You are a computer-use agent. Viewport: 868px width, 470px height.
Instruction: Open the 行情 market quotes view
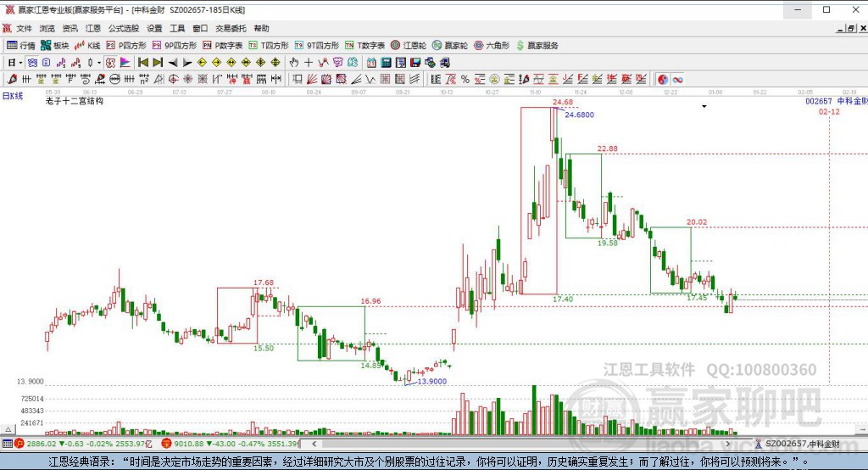pyautogui.click(x=21, y=45)
